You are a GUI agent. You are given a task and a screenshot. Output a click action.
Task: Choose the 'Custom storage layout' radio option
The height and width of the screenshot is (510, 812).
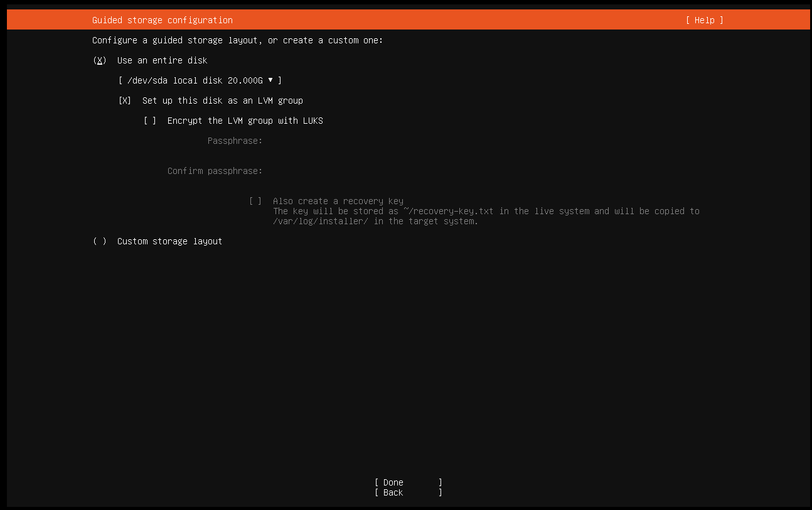(99, 241)
